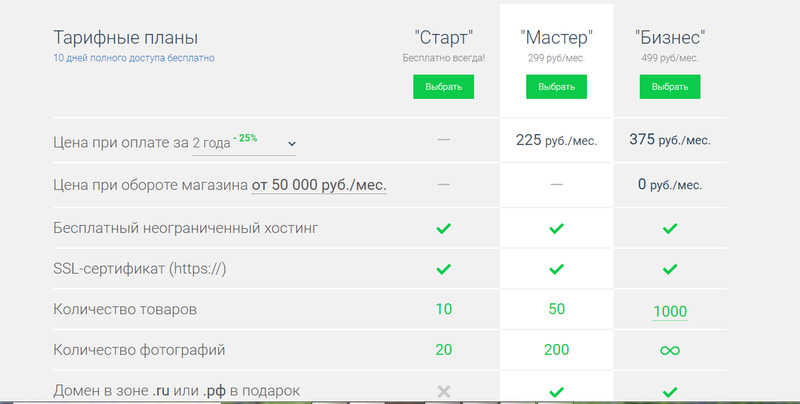Click the 50 products value for Мастер
This screenshot has width=800, height=404.
(556, 309)
